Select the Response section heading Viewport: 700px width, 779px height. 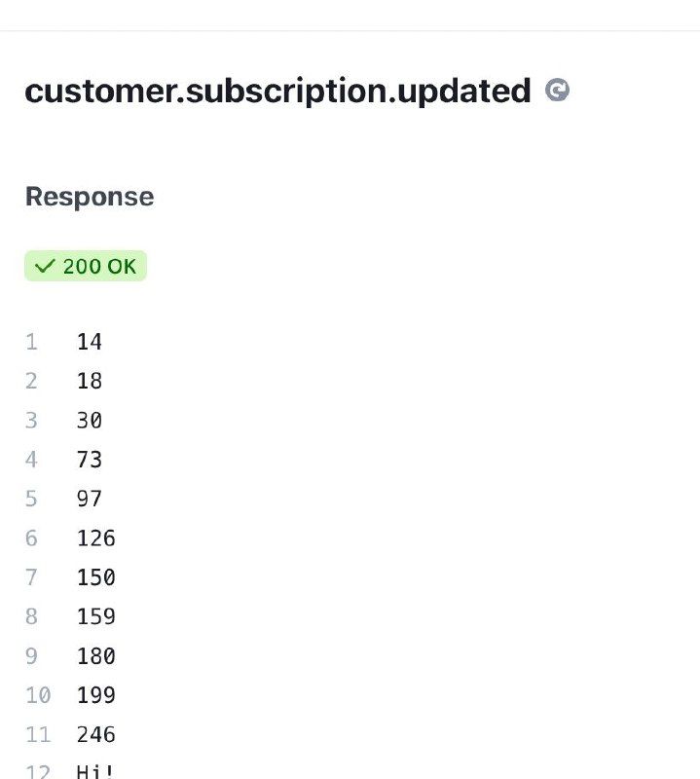90,197
